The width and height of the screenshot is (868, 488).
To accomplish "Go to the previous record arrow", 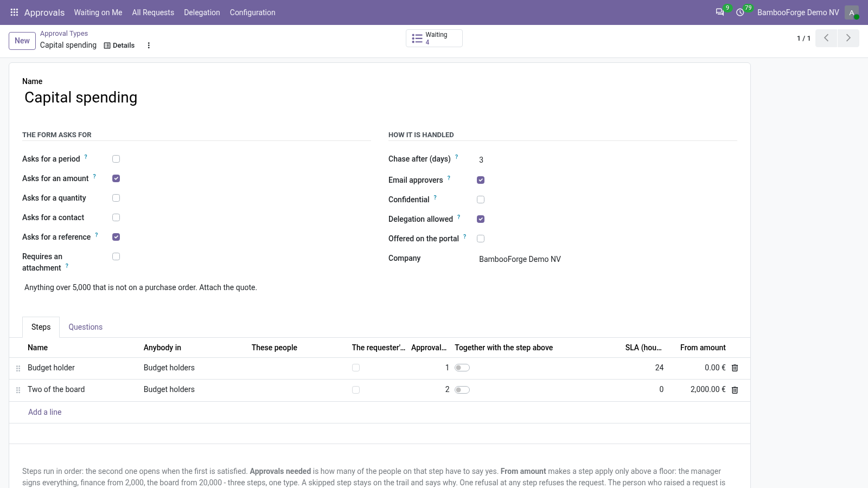I will 826,38.
